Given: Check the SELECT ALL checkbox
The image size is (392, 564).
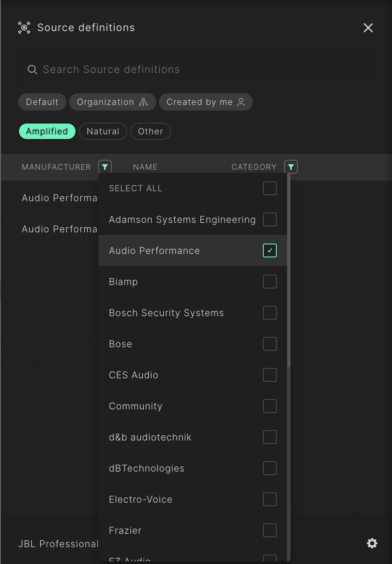Looking at the screenshot, I should coord(270,188).
